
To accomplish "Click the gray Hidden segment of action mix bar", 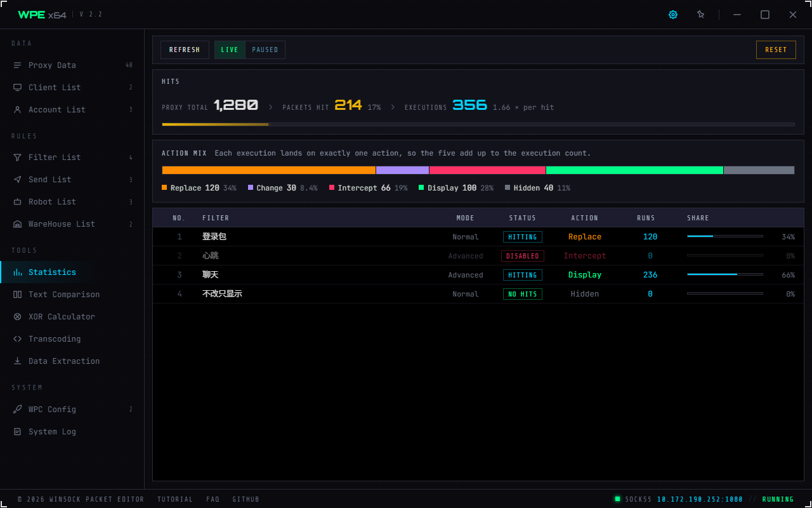I will (x=759, y=170).
